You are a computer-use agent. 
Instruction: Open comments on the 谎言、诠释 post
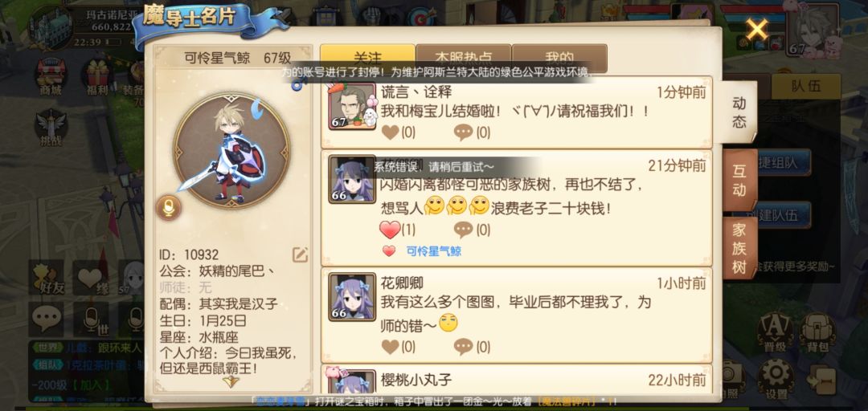click(x=463, y=132)
